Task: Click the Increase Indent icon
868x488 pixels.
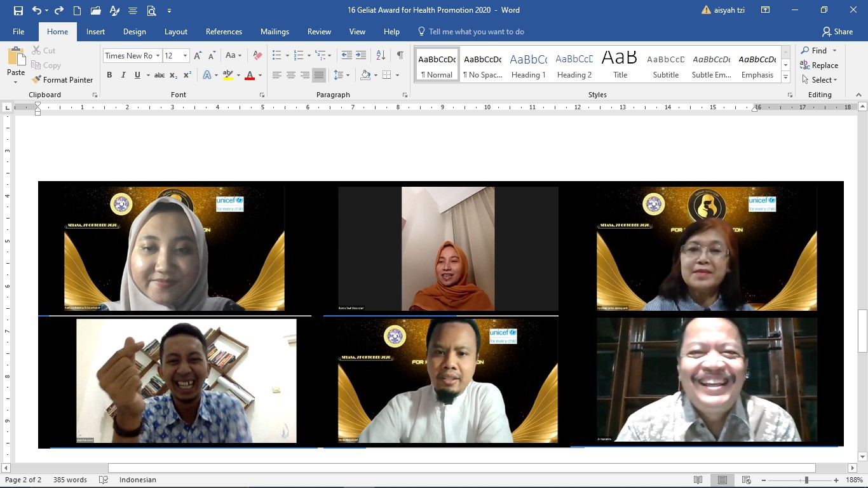Action: click(x=361, y=55)
